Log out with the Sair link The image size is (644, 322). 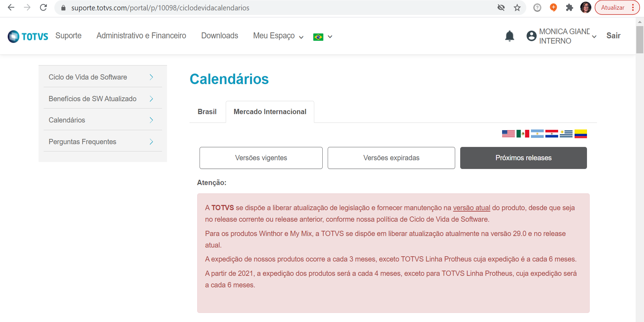613,36
